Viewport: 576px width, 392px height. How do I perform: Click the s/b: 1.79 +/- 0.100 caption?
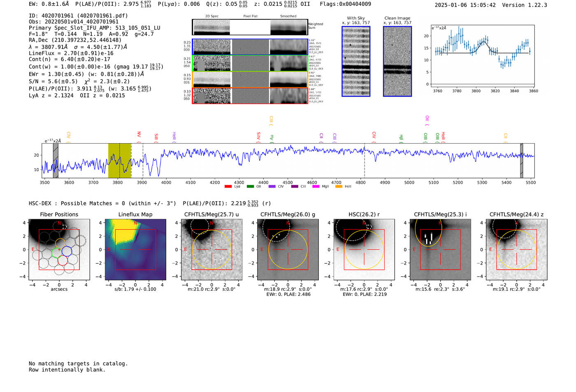135,289
